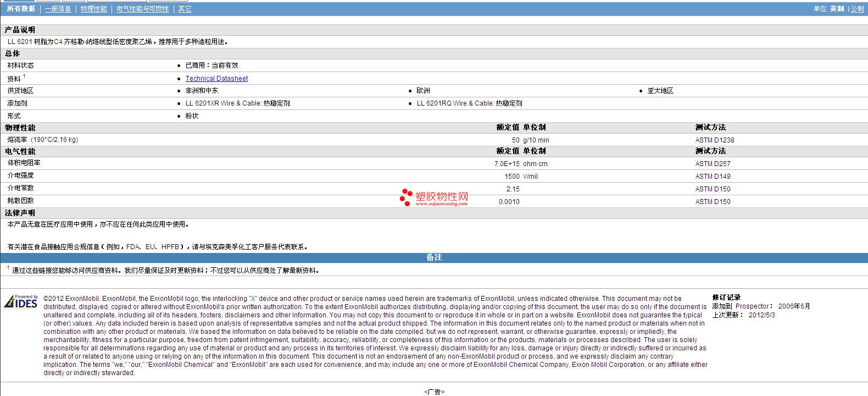Open the 一般信息 tab
The image size is (868, 396).
click(x=58, y=9)
